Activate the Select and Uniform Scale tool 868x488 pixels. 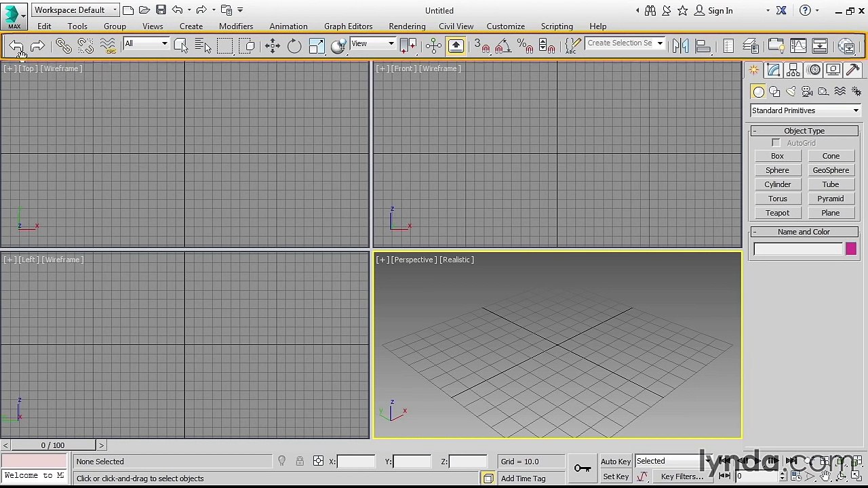point(317,45)
